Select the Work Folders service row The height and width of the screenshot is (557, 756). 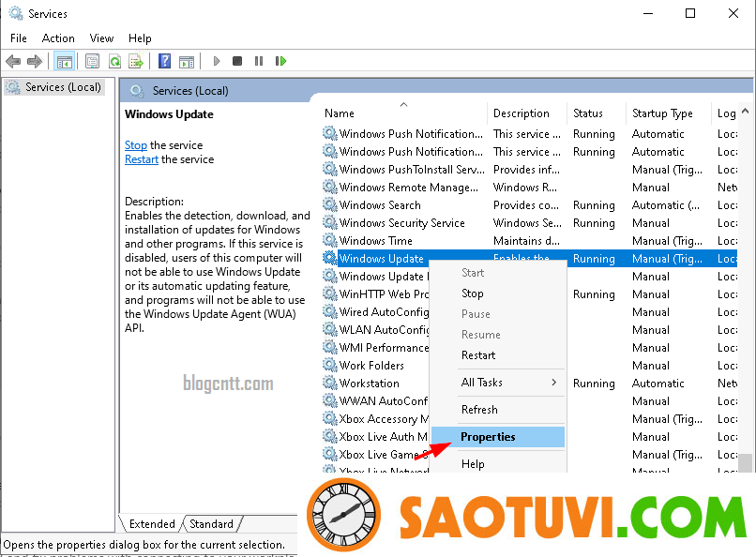click(529, 365)
